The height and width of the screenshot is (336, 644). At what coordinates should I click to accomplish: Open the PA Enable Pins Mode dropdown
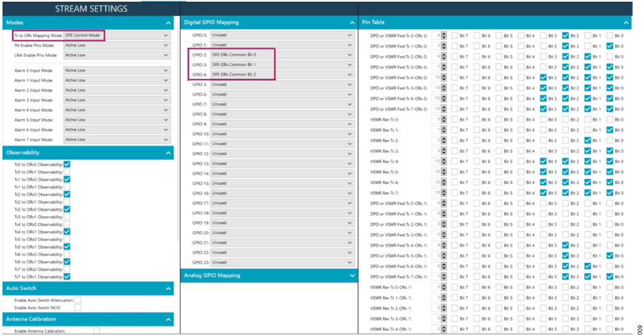[117, 45]
